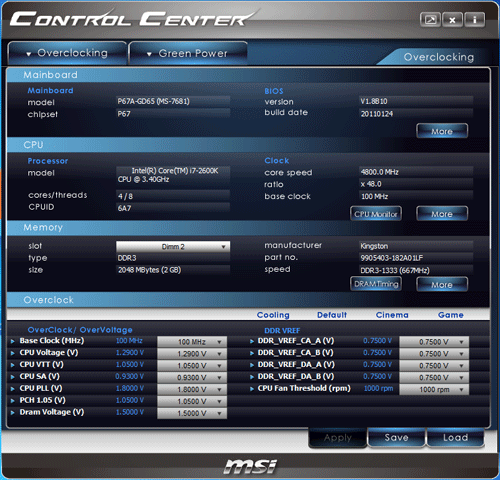Open the DDR_VREF_CA_A voltage dropdown
This screenshot has width=500, height=480.
434,342
